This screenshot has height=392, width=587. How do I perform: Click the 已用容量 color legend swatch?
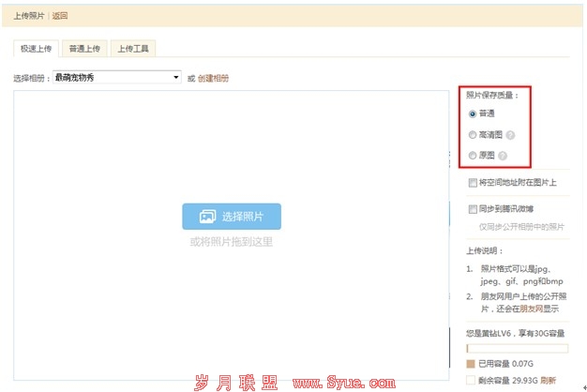pos(471,364)
